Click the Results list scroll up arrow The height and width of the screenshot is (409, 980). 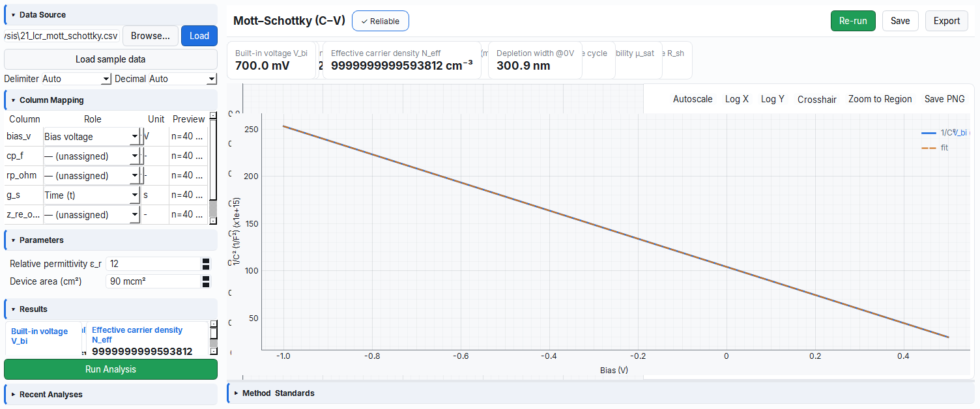click(213, 324)
